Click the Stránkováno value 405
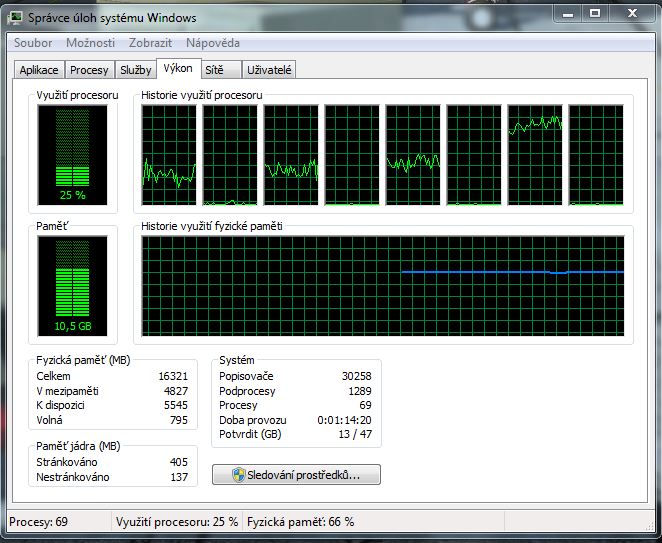Image resolution: width=662 pixels, height=543 pixels. click(x=179, y=462)
